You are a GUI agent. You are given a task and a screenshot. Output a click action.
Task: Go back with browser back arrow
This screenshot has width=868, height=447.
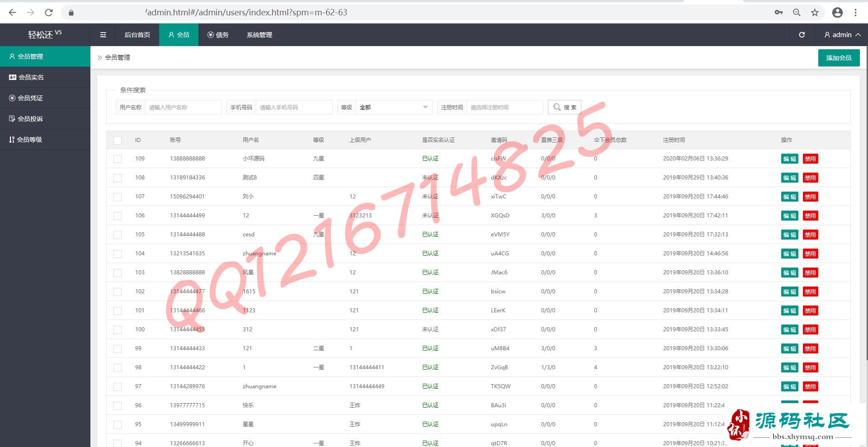pyautogui.click(x=12, y=13)
